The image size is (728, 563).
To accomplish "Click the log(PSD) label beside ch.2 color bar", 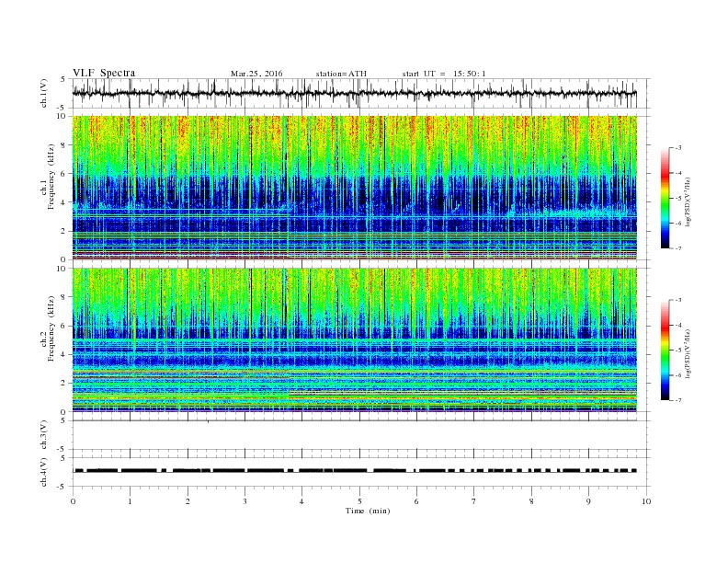I will pyautogui.click(x=688, y=353).
